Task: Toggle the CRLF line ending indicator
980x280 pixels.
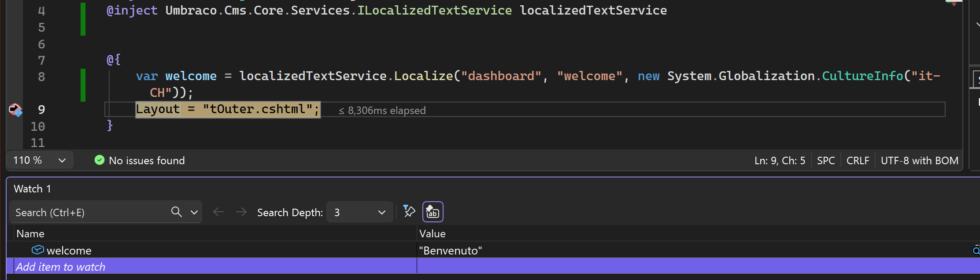Action: click(858, 161)
